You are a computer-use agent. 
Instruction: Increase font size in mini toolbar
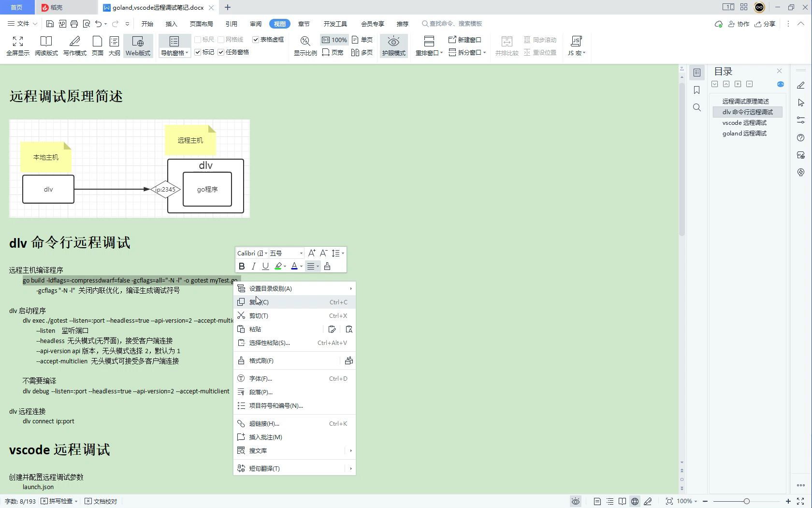312,253
